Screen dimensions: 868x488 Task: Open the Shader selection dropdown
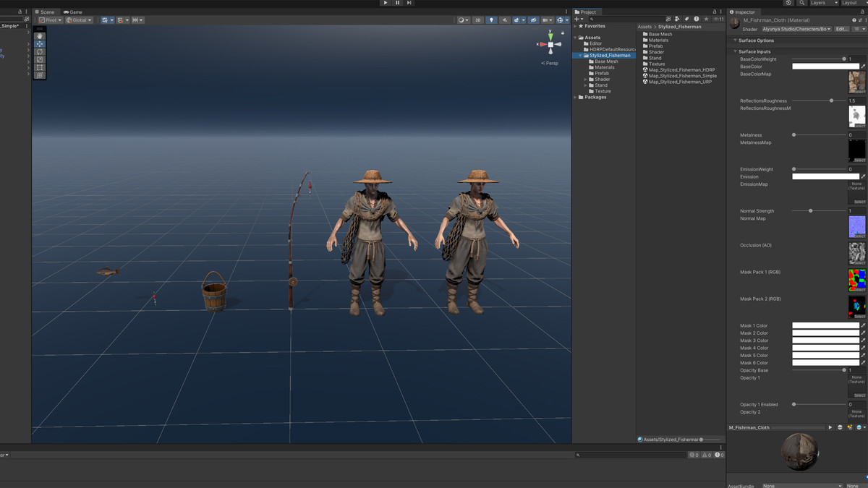796,29
